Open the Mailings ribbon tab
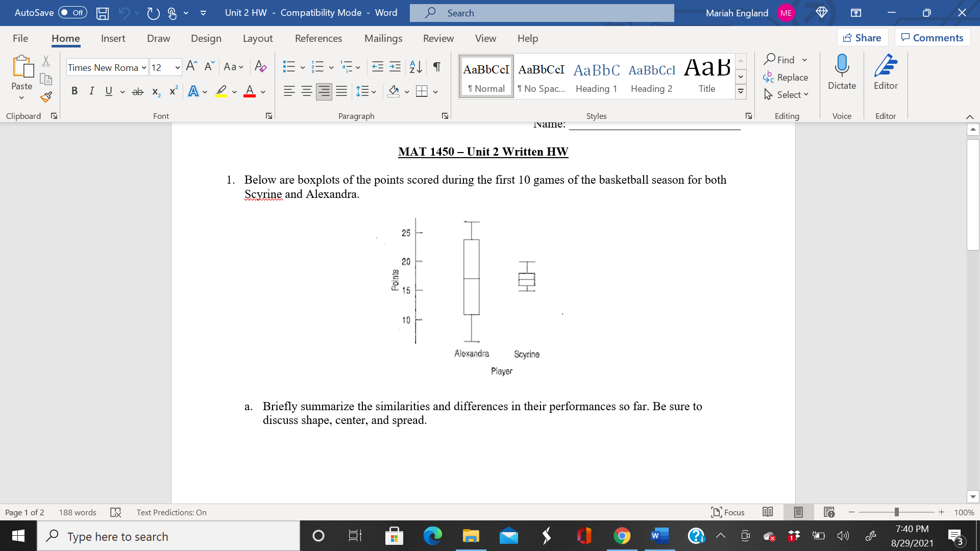The image size is (980, 551). 383,38
